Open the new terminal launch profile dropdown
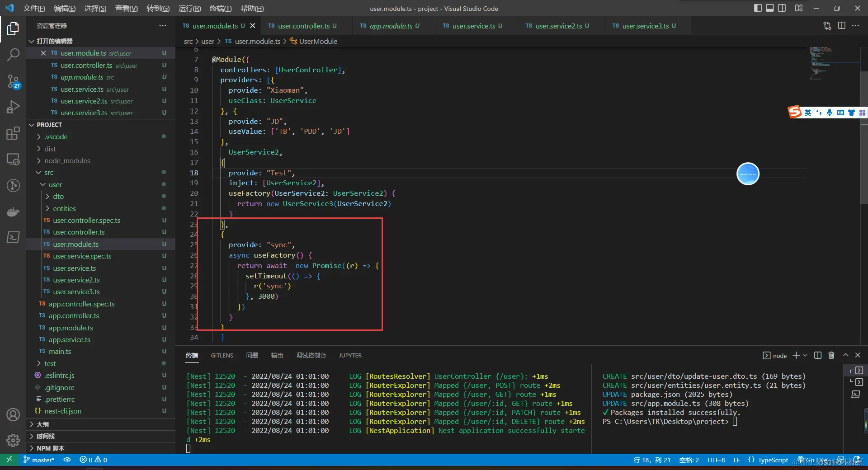This screenshot has width=868, height=470. click(x=805, y=355)
